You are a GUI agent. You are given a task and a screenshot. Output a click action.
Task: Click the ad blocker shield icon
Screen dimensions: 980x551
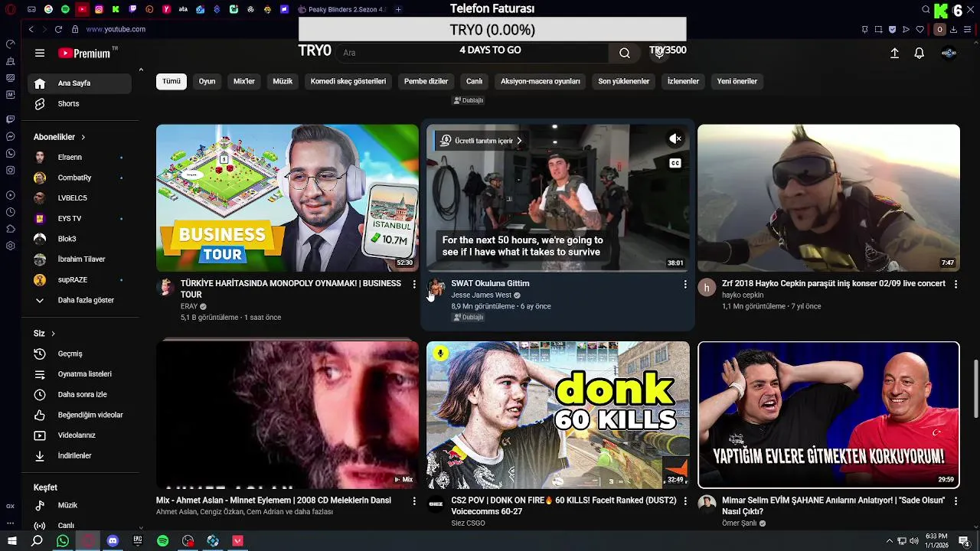point(892,29)
